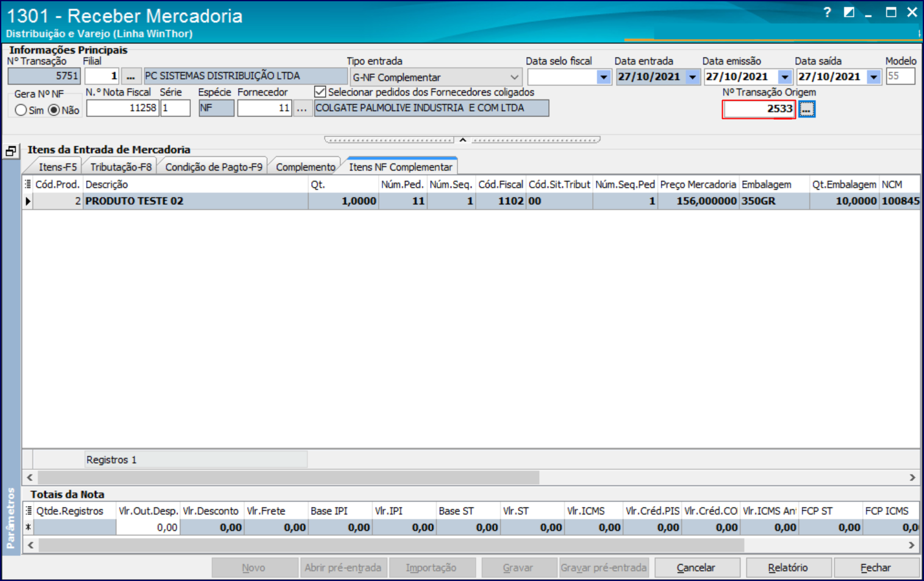Open Data selo fiscal date picker
The image size is (924, 581).
point(603,77)
